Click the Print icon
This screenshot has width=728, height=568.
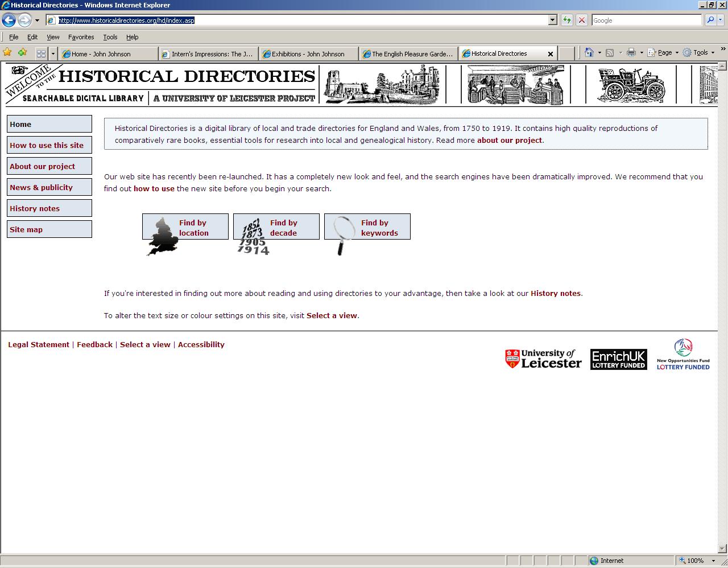[630, 52]
